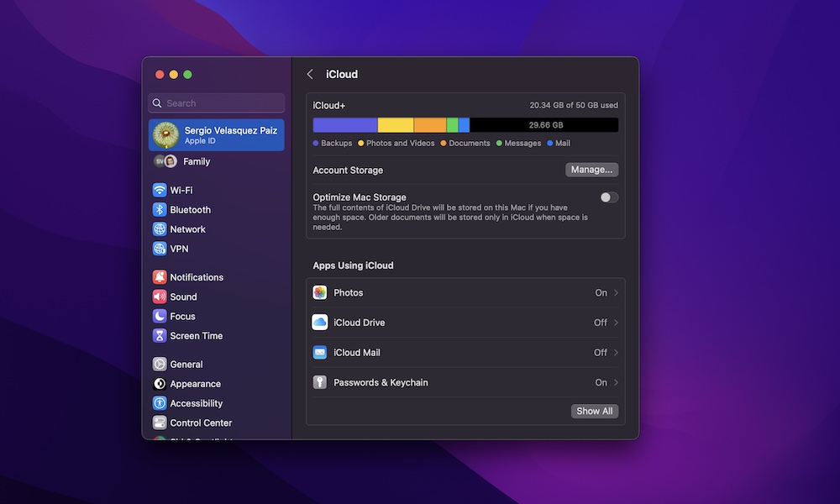Click the Manage... button
This screenshot has height=504, width=840.
point(591,169)
